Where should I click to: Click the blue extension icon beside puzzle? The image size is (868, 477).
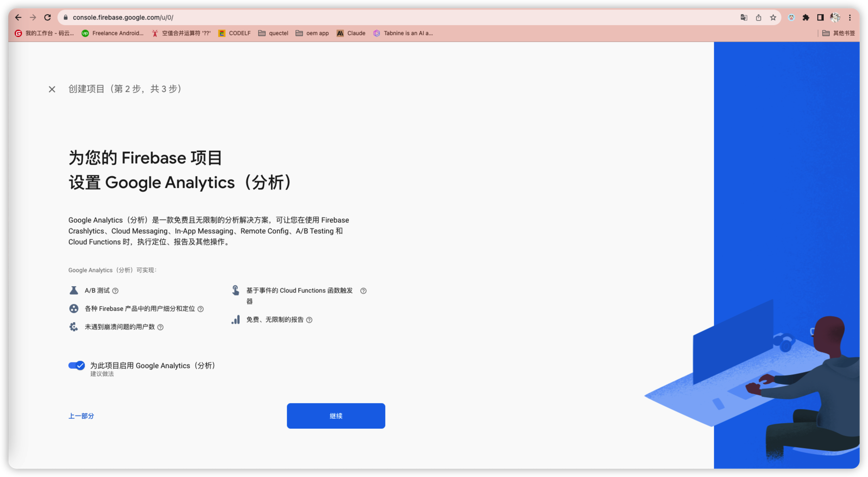791,17
